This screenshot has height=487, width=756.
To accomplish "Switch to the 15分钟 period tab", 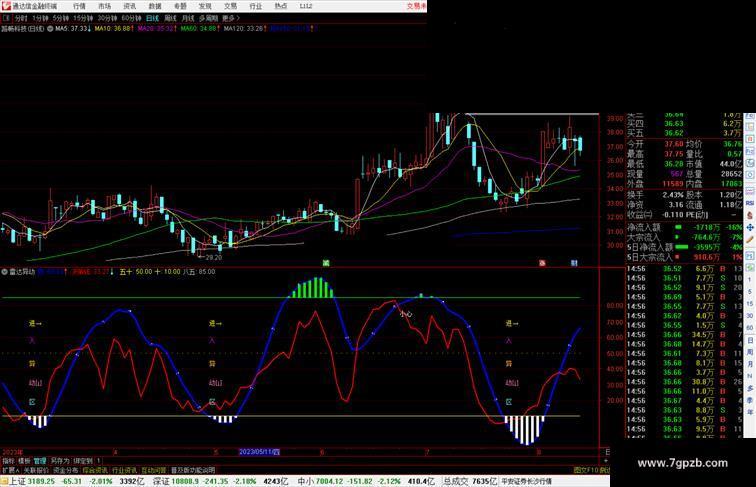I will pyautogui.click(x=83, y=18).
